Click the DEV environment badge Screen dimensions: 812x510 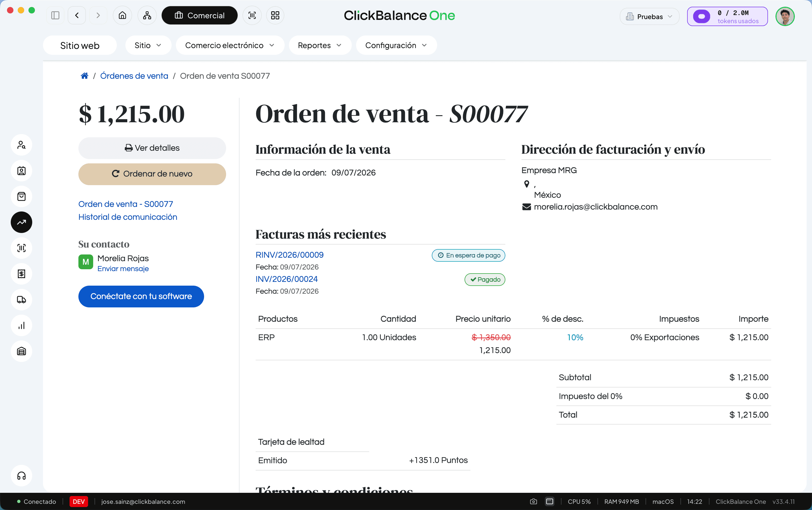[x=78, y=502]
